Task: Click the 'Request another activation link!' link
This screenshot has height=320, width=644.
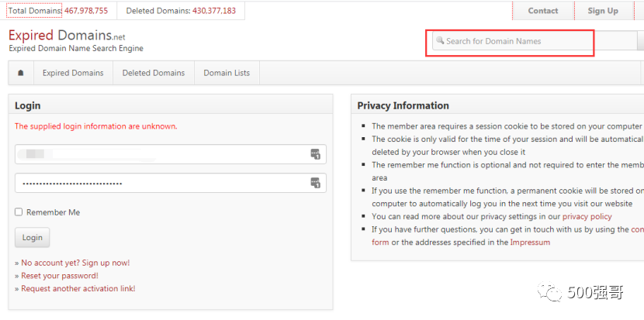Action: [x=78, y=289]
